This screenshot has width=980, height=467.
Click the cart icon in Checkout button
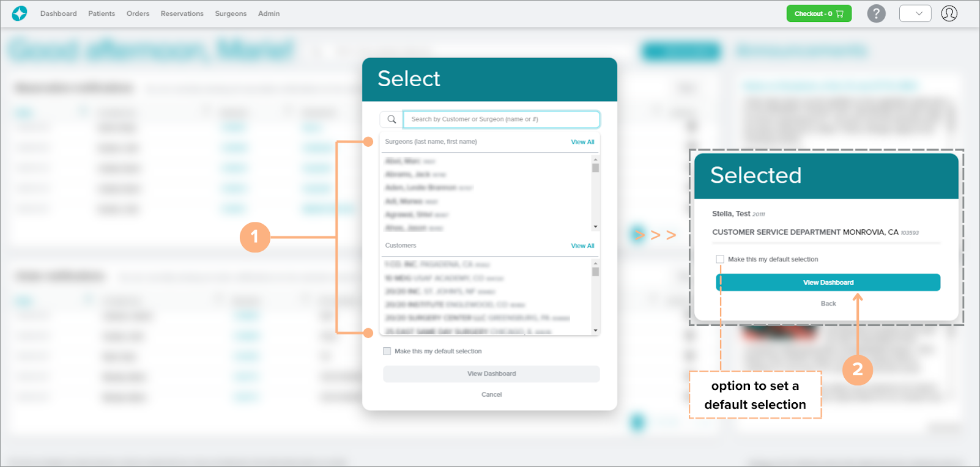click(x=839, y=13)
